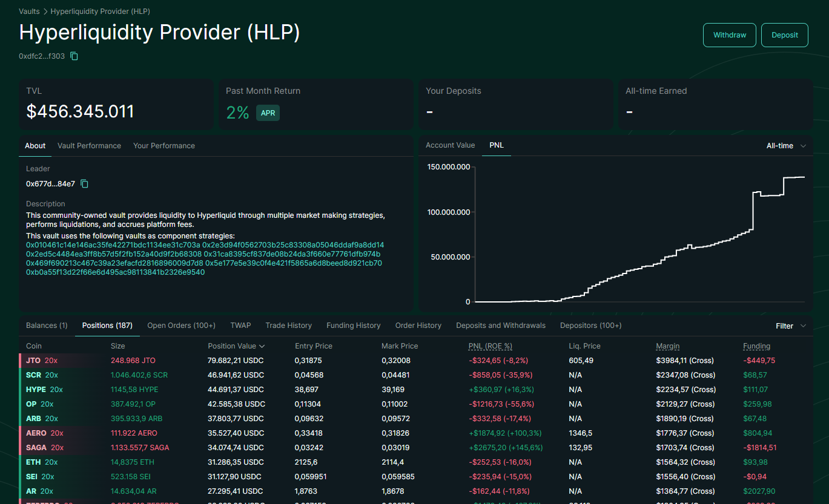829x504 pixels.
Task: Click the Size column header
Action: coord(118,346)
